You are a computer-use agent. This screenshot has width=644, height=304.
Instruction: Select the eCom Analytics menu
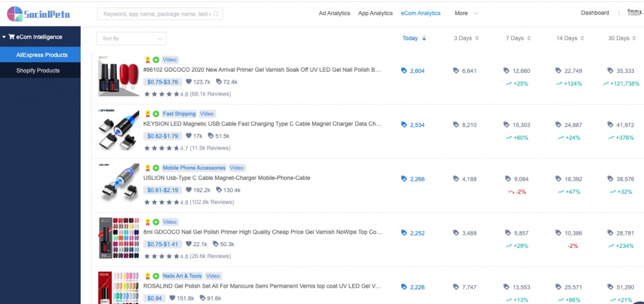tap(421, 13)
